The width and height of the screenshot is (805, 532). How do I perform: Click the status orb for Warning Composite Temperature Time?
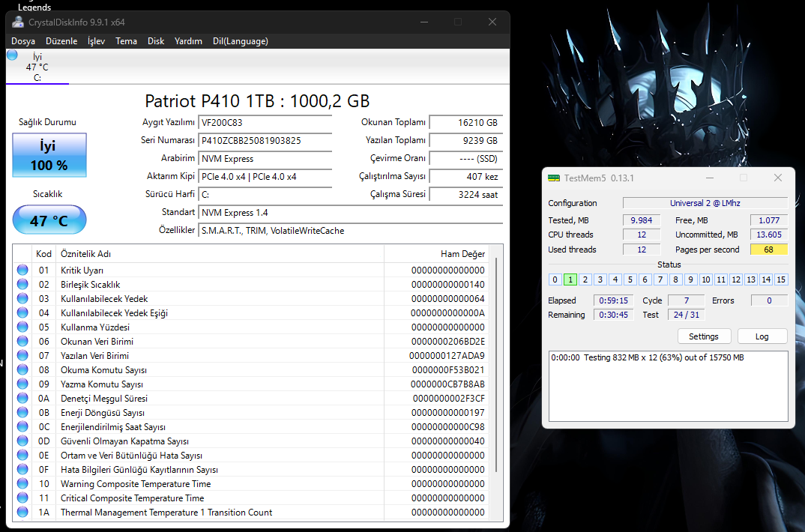click(x=22, y=483)
